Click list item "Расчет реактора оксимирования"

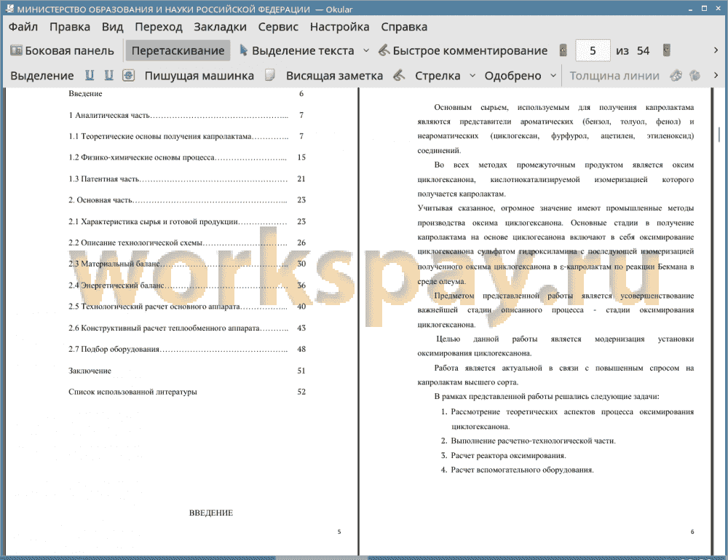(508, 456)
